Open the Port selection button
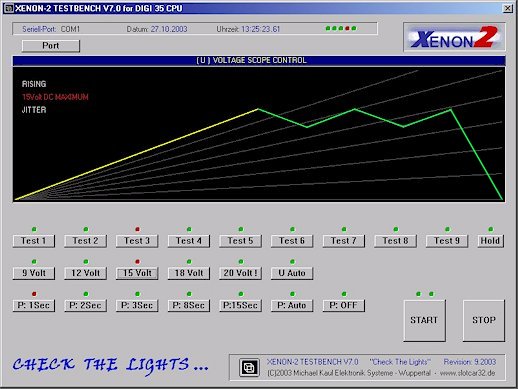The image size is (518, 389). click(51, 46)
